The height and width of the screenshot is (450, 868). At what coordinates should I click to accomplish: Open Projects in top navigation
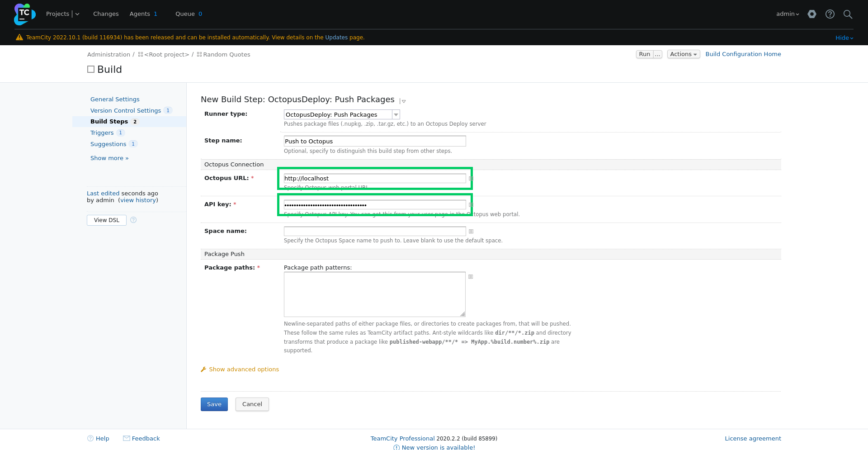pos(57,14)
